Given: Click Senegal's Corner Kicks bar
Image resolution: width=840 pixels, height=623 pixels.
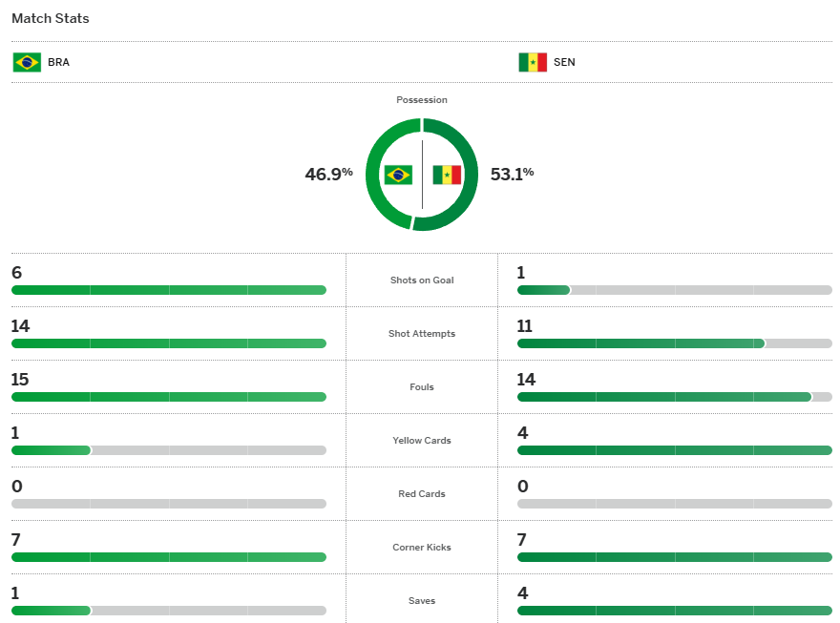Looking at the screenshot, I should [x=674, y=557].
